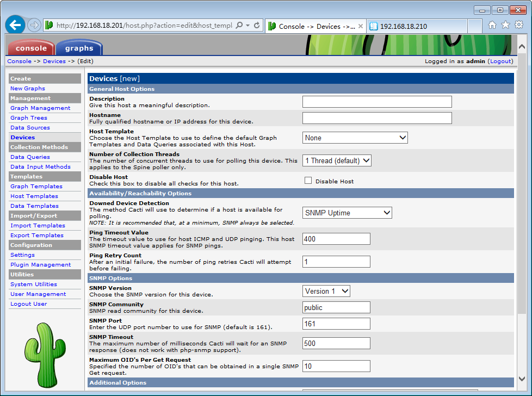Open Data Input Methods in sidebar
Image resolution: width=532 pixels, height=396 pixels.
[40, 166]
